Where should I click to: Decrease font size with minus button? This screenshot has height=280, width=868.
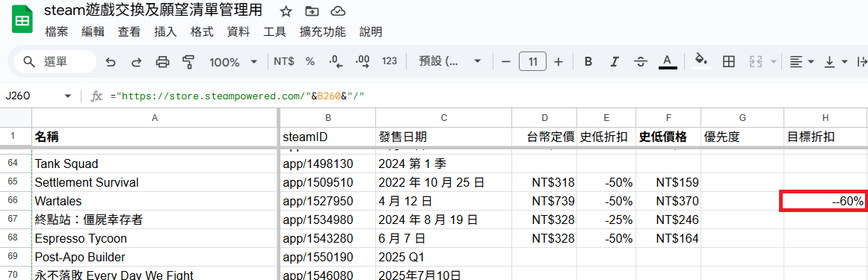505,61
